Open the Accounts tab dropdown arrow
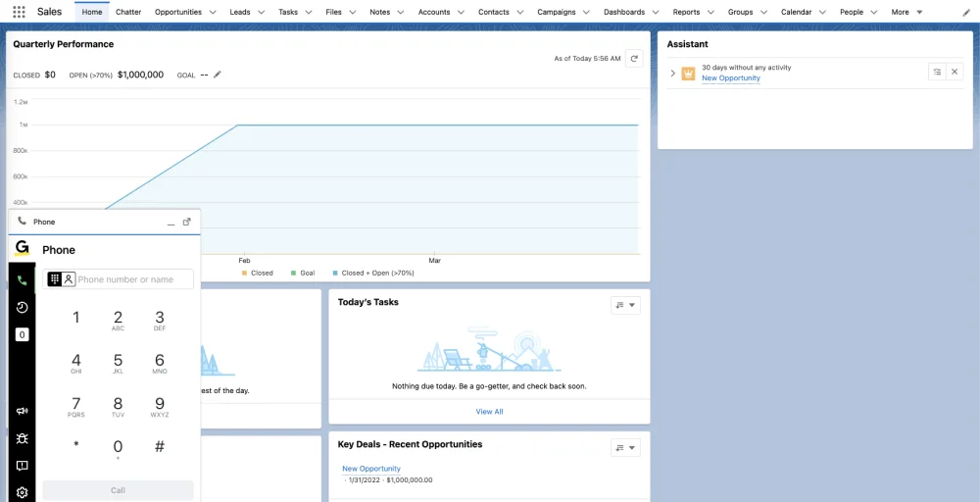The width and height of the screenshot is (980, 502). [461, 12]
